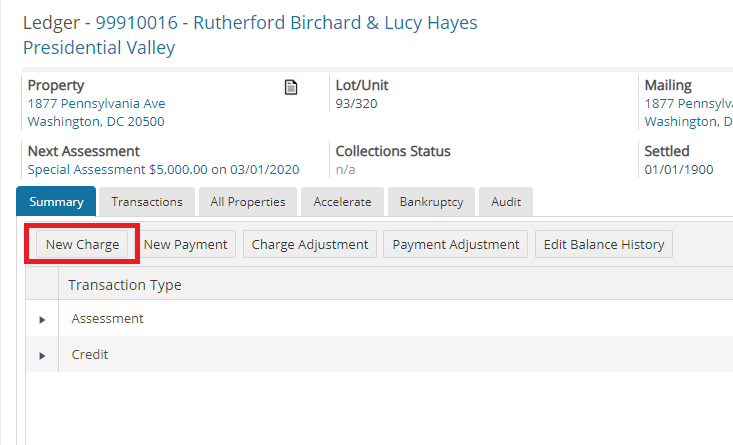Viewport: 733px width, 445px height.
Task: Open the Bankruptcy tab
Action: (431, 202)
